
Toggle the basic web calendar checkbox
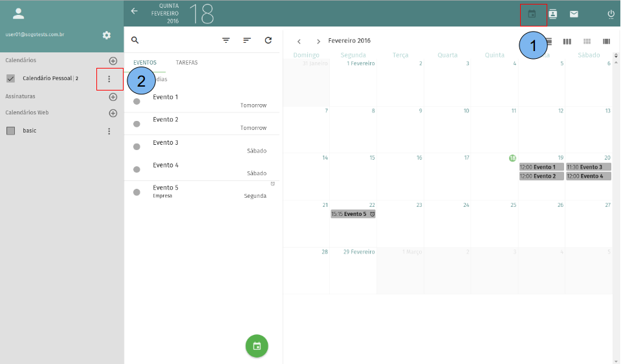pos(10,131)
